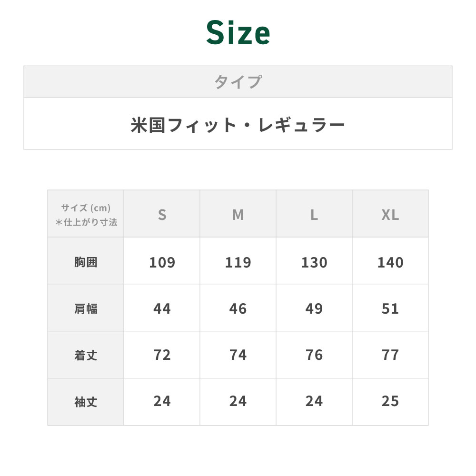This screenshot has height=476, width=476.
Task: Select the M size column header
Action: [238, 215]
